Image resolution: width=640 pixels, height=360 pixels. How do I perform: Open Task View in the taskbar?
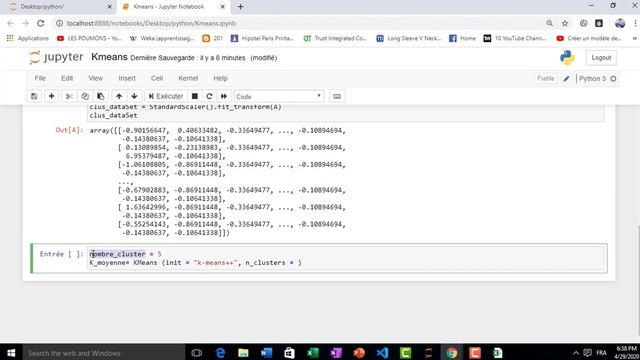coord(196,353)
